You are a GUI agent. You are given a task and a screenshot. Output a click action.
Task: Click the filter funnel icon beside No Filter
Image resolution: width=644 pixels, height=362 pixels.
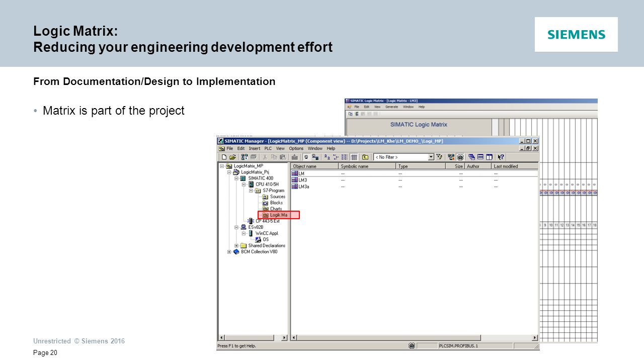tap(439, 157)
